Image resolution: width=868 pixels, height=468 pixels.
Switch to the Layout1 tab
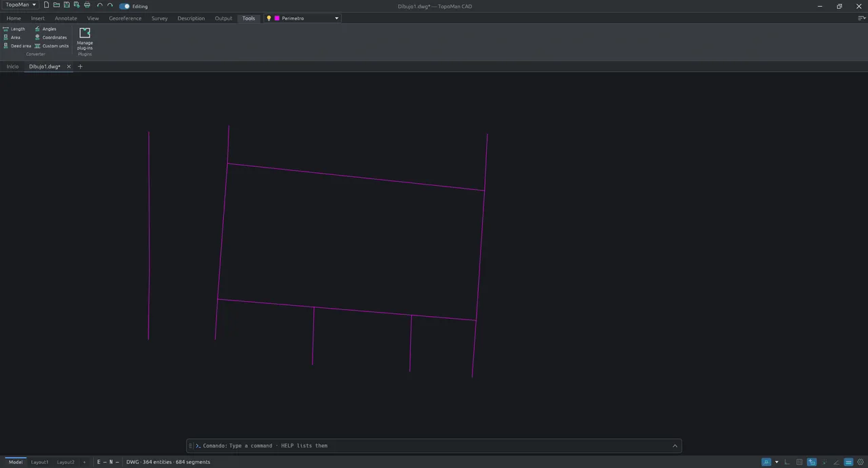click(40, 462)
